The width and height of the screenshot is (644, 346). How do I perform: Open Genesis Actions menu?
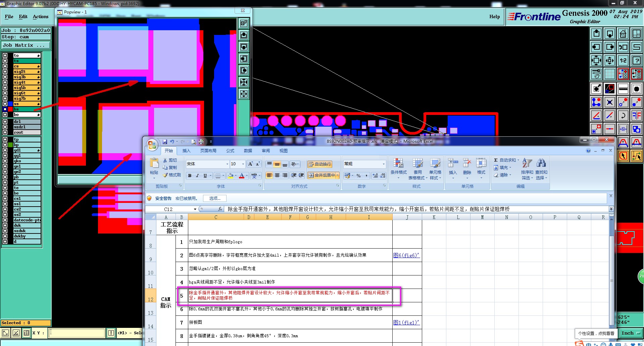pyautogui.click(x=41, y=16)
